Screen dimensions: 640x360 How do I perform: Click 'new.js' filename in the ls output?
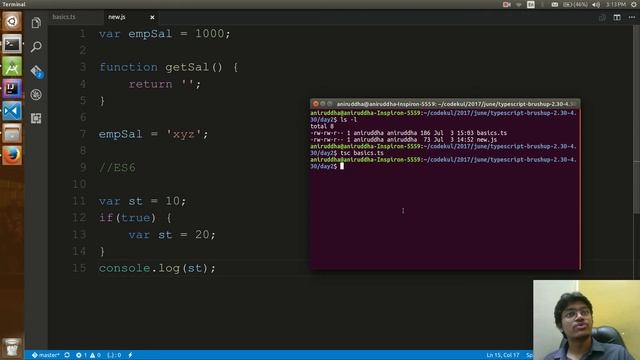coord(487,140)
